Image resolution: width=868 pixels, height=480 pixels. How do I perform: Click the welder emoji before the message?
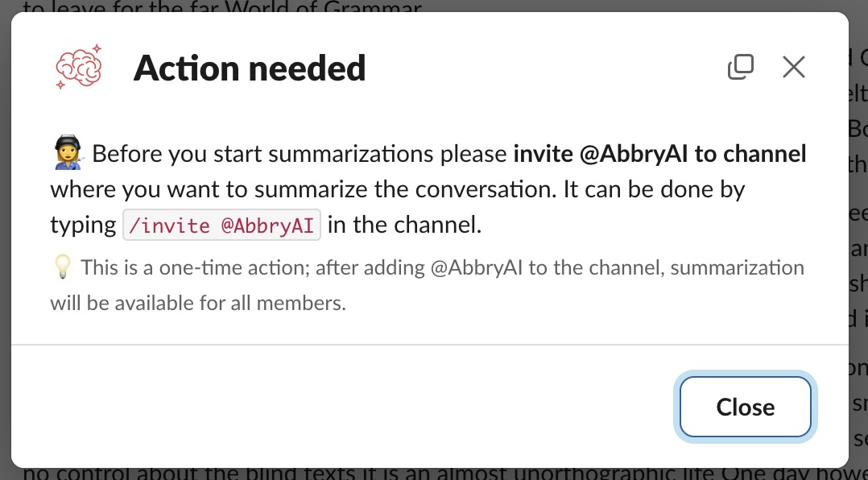68,153
